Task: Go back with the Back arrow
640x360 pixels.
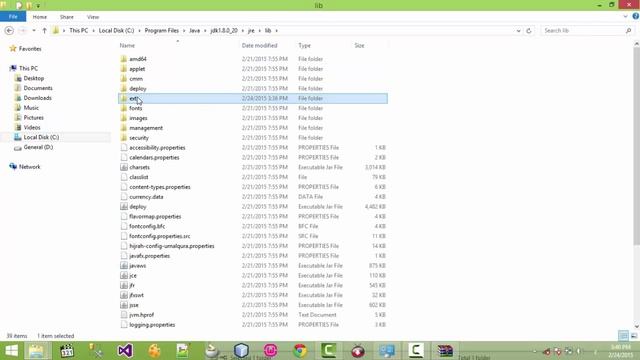Action: coord(9,31)
